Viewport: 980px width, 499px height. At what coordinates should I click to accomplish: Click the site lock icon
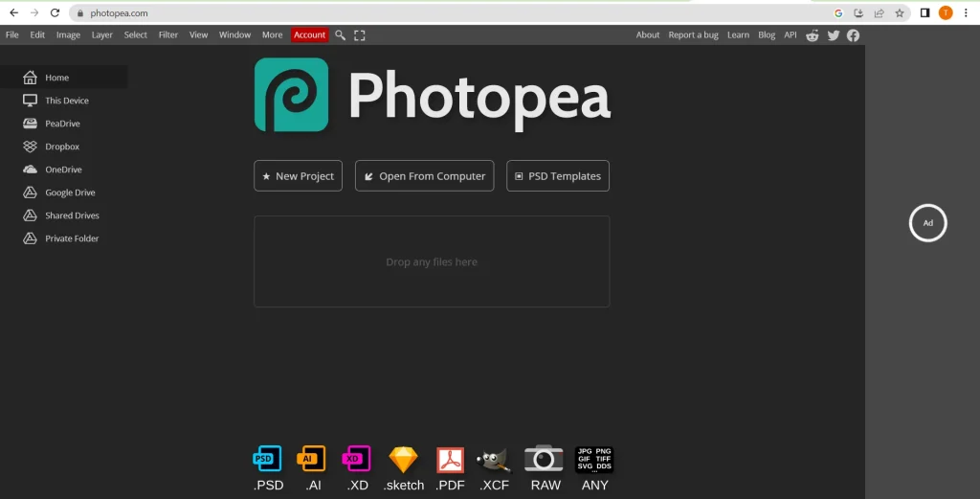click(x=80, y=13)
